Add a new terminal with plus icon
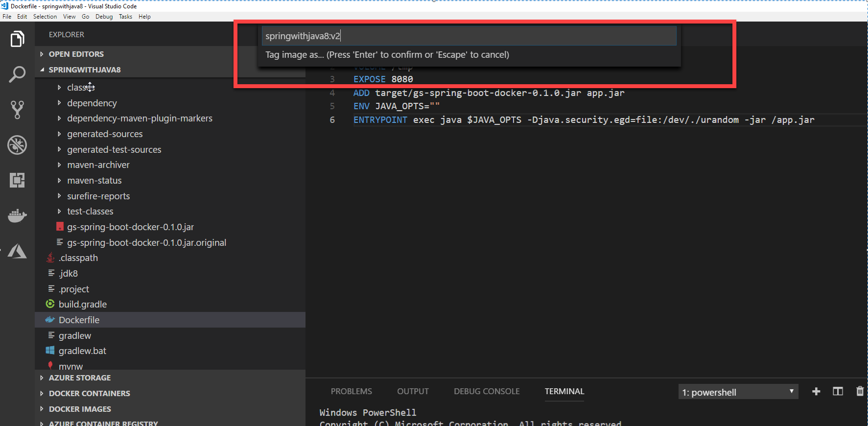 (x=816, y=391)
